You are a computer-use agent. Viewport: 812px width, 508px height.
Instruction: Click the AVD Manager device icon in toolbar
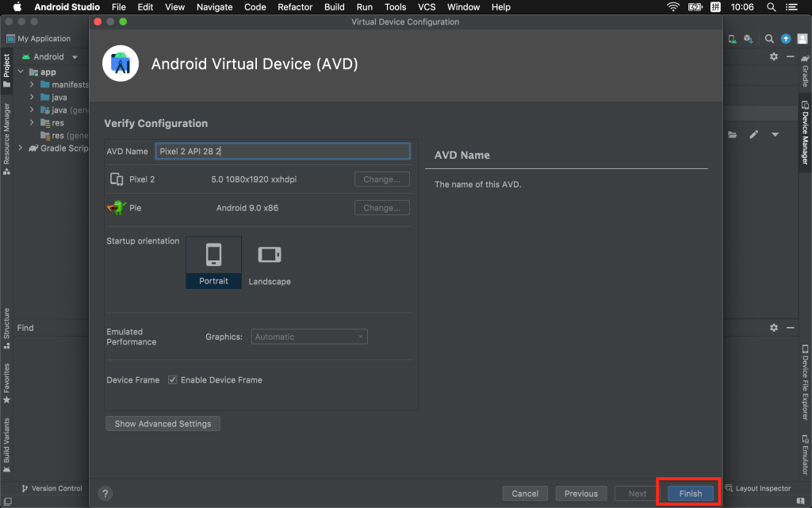[732, 39]
